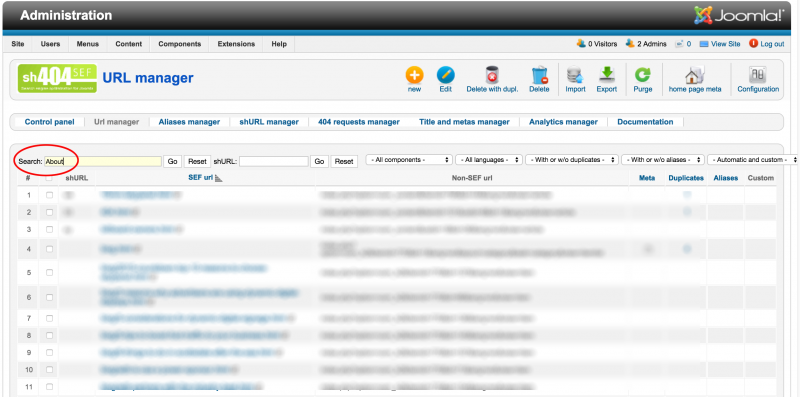The width and height of the screenshot is (800, 397).
Task: Check the checkbox in row 4
Action: pos(49,249)
